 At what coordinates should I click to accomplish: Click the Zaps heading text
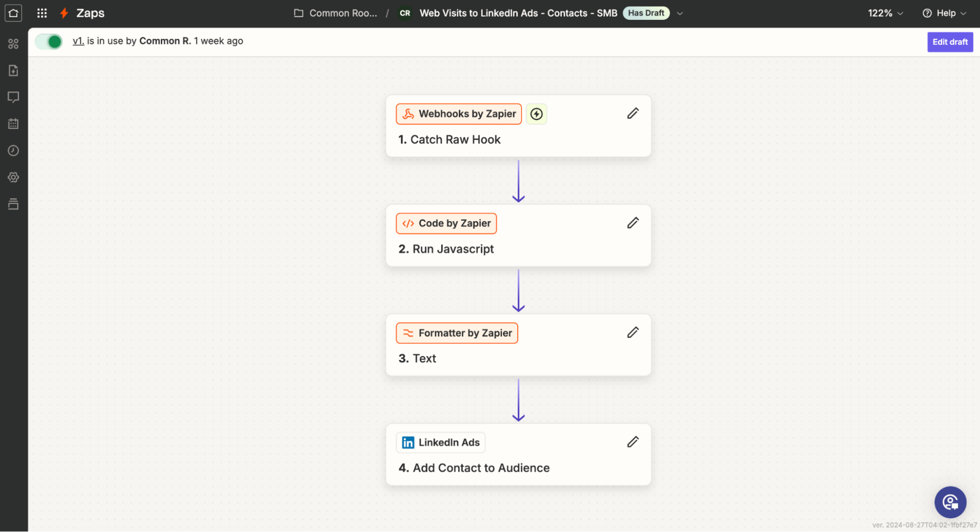(x=90, y=13)
